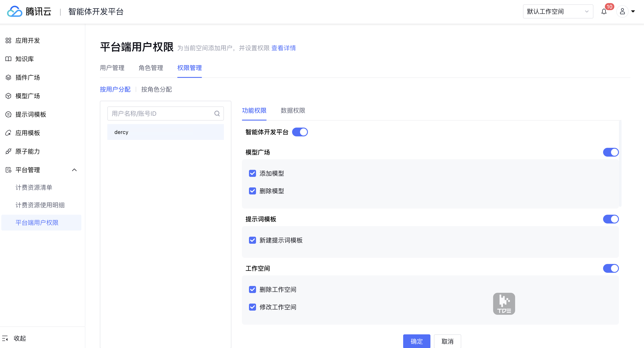Click the 模型广场 cube icon
644x348 pixels.
(8, 96)
